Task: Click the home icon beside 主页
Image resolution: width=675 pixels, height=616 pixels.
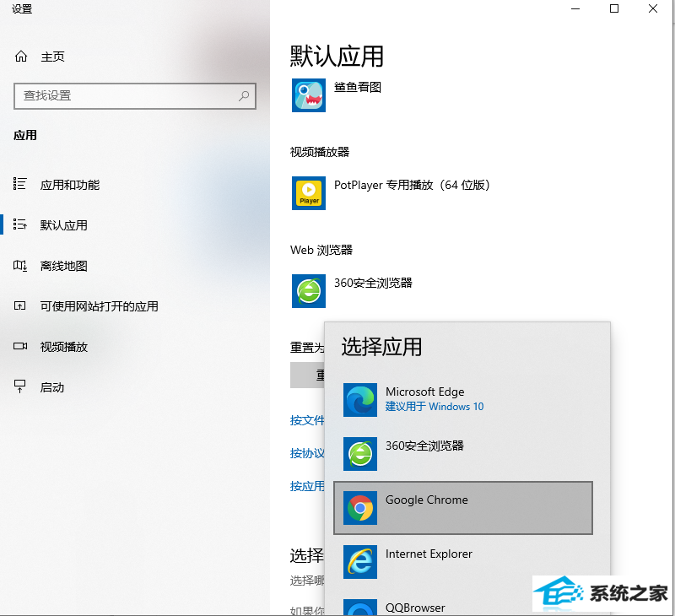Action: tap(21, 57)
